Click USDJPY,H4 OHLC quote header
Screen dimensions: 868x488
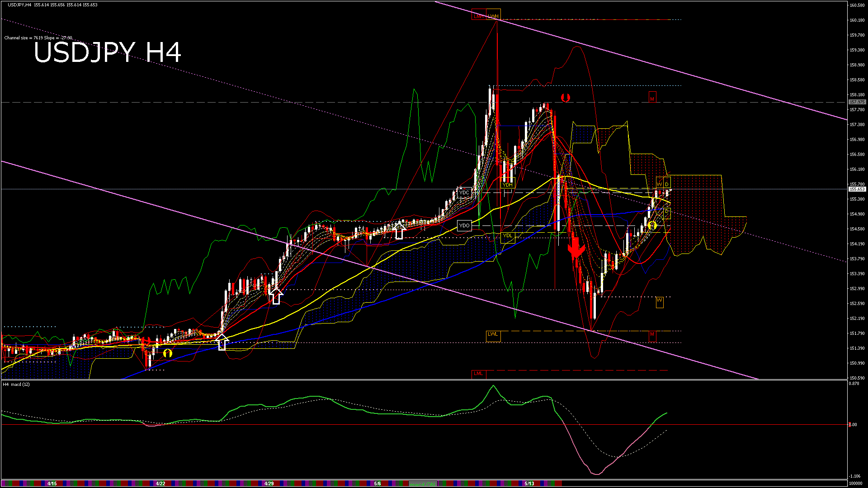(52, 5)
